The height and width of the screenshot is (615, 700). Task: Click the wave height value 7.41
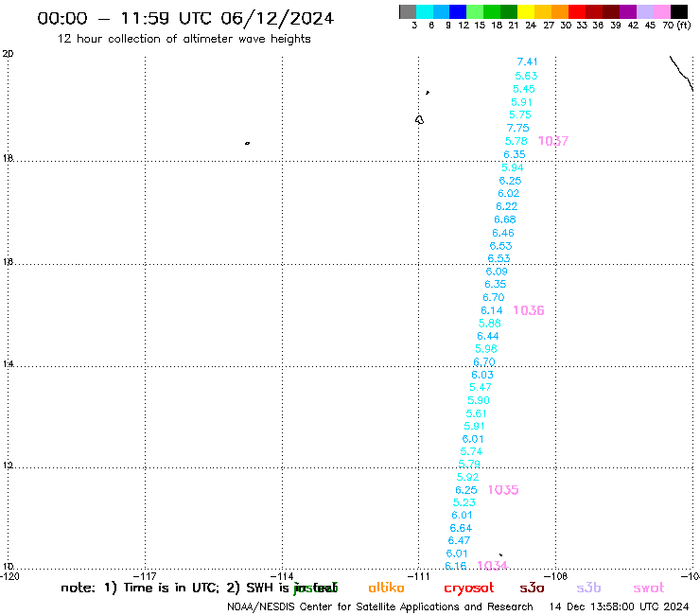(x=527, y=61)
